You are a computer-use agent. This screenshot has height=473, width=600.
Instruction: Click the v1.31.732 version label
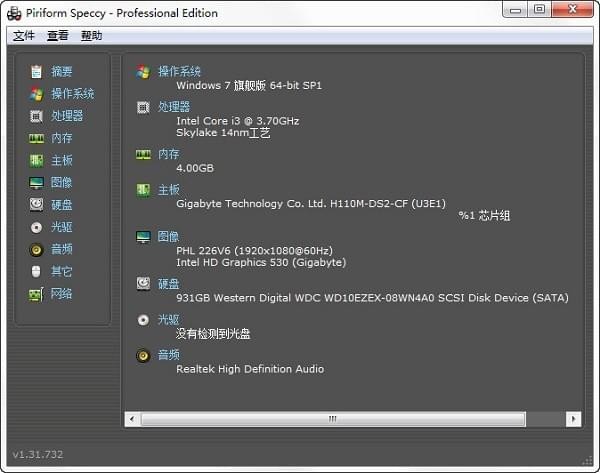[x=38, y=454]
